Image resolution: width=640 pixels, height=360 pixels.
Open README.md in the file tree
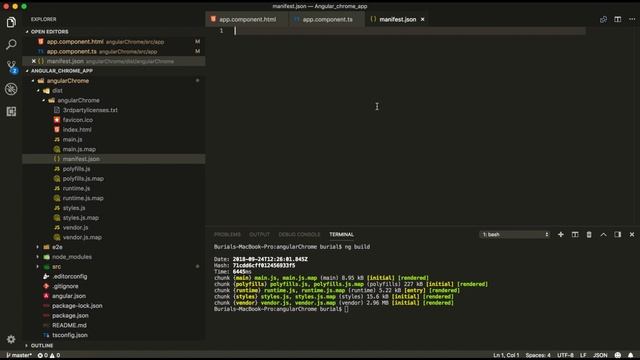(x=69, y=326)
